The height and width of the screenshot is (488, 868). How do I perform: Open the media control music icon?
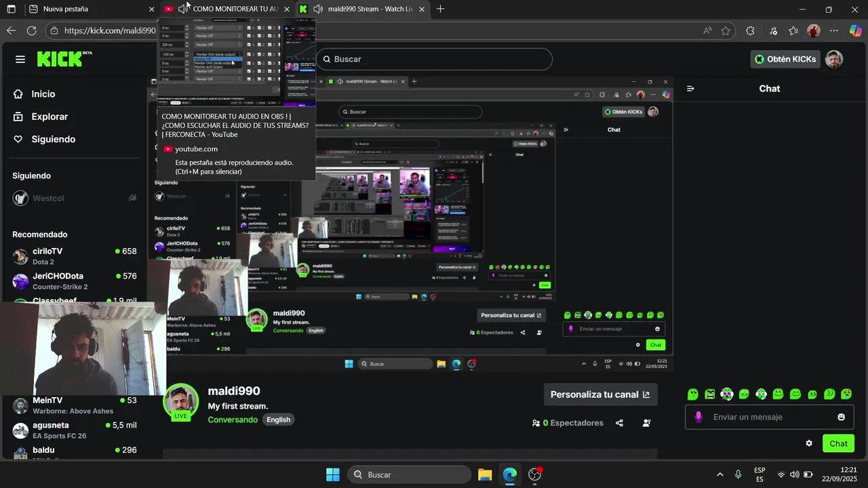coord(773,30)
